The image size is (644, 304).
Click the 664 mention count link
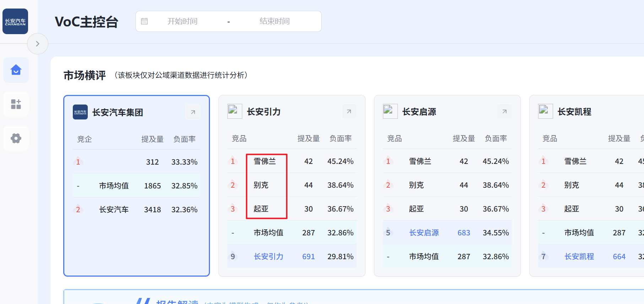(x=619, y=256)
